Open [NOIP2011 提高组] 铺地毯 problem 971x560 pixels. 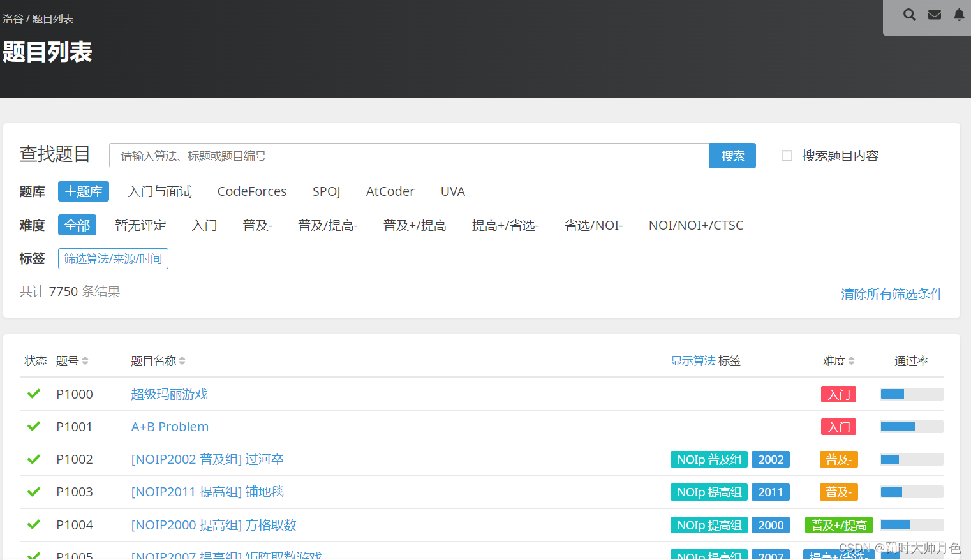point(207,492)
